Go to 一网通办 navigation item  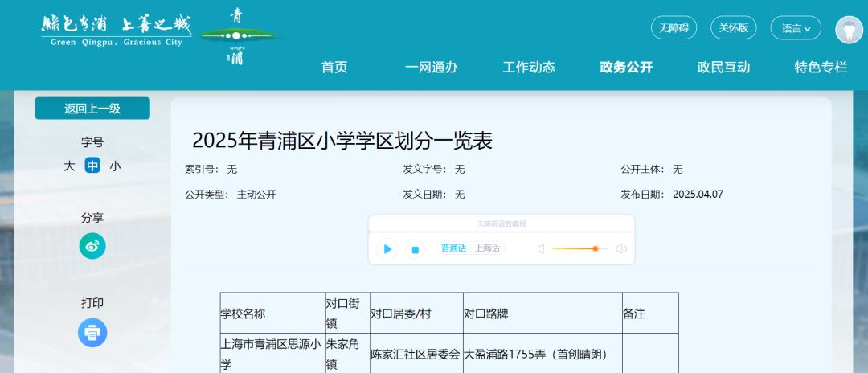point(431,68)
